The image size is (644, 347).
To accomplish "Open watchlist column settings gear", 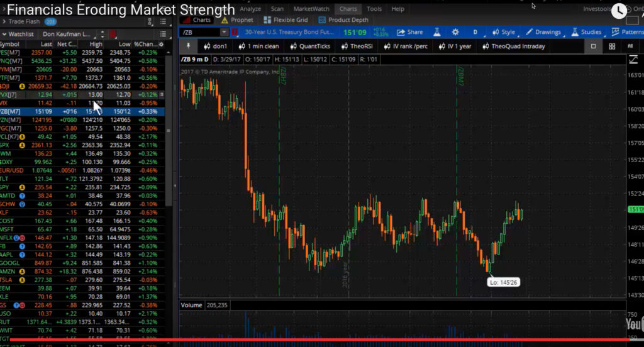I will 161,44.
